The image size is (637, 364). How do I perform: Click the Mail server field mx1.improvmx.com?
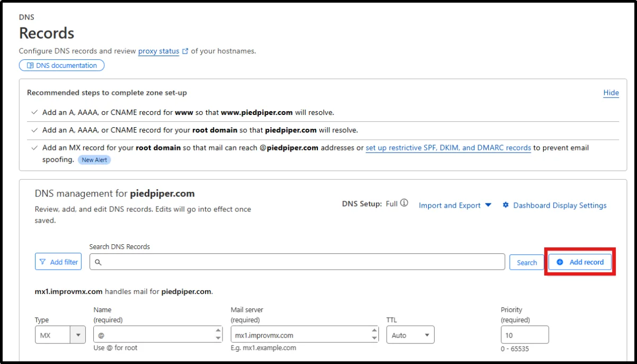305,335
